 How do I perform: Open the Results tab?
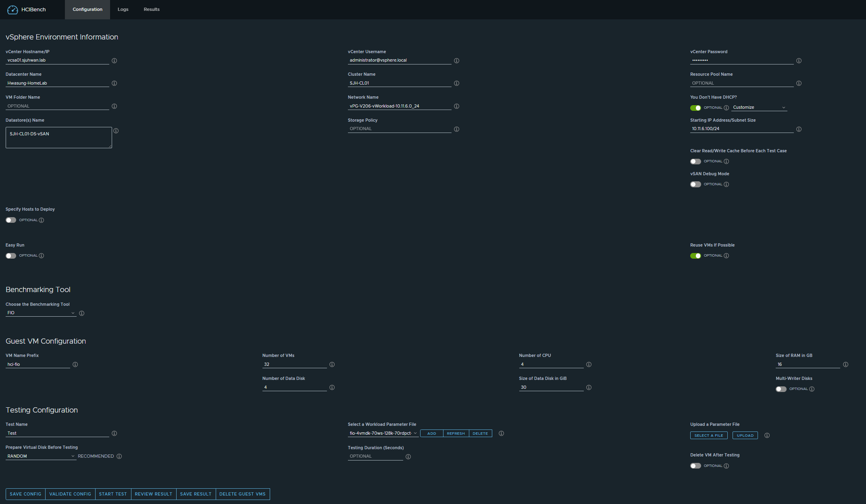click(x=152, y=10)
